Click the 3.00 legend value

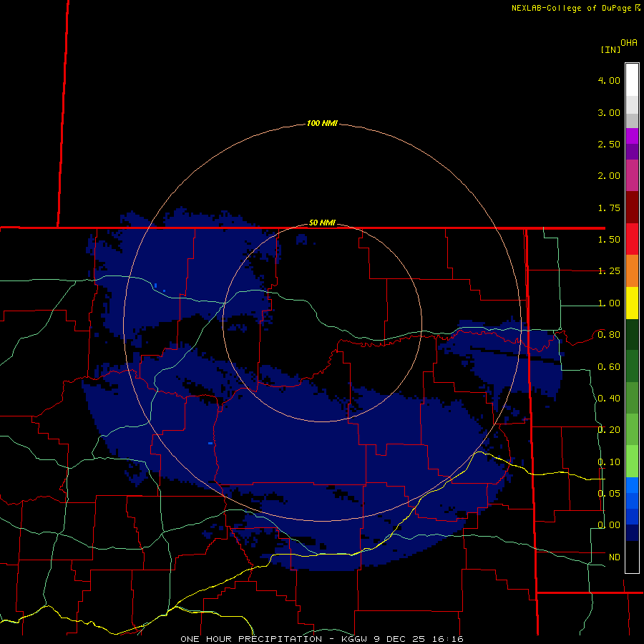(x=609, y=112)
